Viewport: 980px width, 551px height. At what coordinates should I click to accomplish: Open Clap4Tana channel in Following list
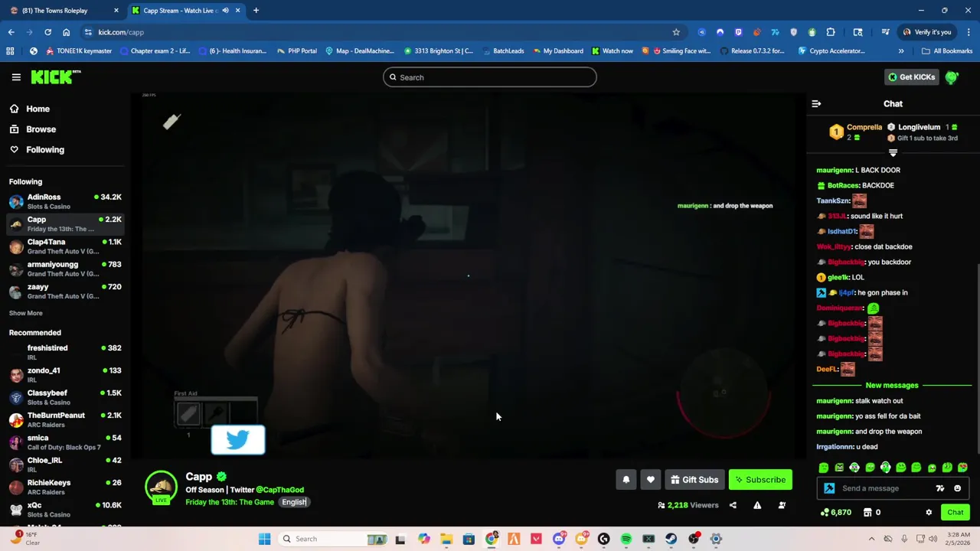click(65, 246)
